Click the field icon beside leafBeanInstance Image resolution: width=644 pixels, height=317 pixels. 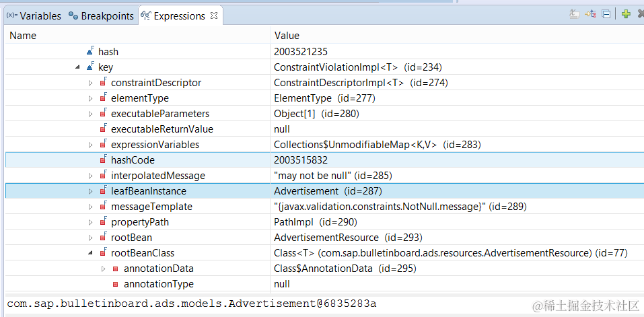[x=104, y=191]
